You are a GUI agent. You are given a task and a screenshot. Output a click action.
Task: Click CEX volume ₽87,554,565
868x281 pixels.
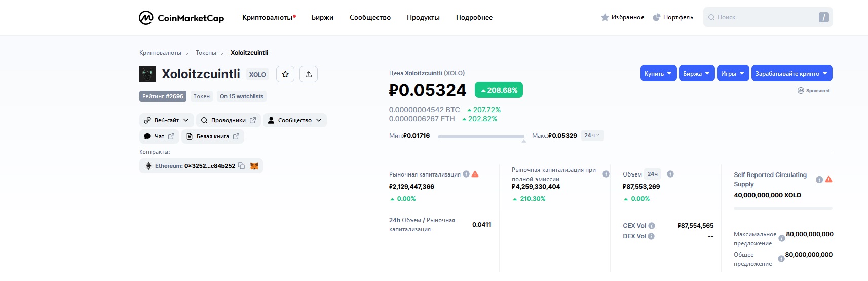pos(696,226)
